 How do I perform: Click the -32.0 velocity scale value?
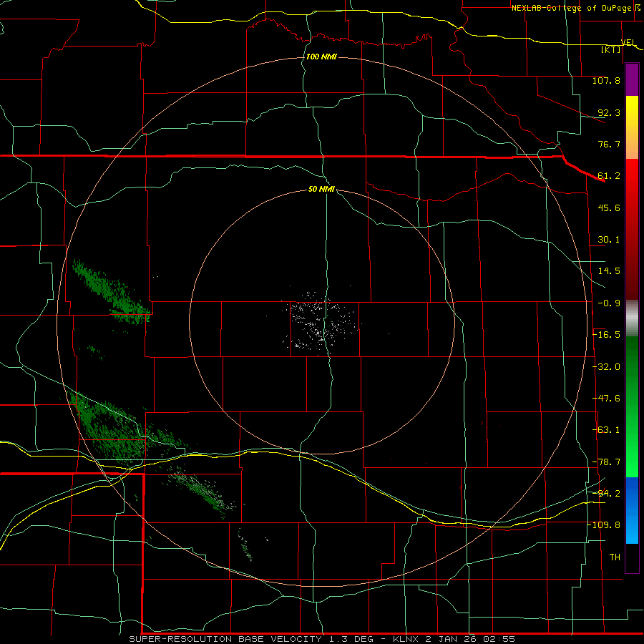coord(606,367)
